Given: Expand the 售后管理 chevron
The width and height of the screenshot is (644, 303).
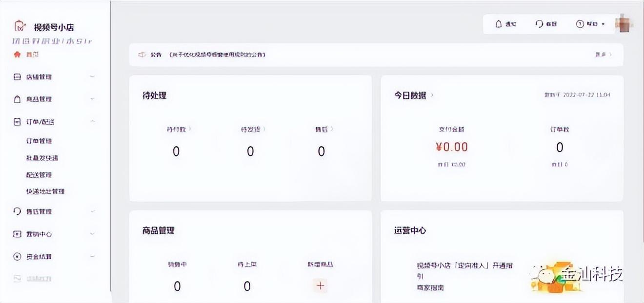Looking at the screenshot, I should tap(93, 211).
